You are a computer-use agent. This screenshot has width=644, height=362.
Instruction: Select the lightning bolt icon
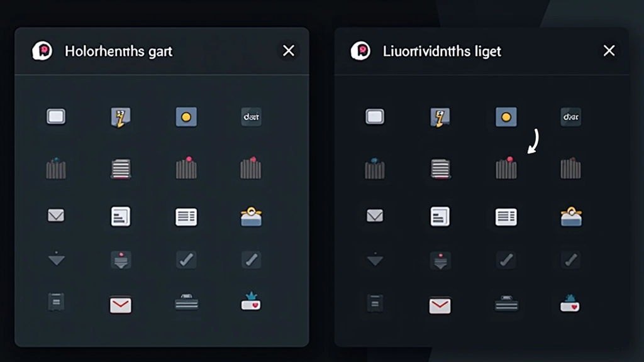tap(121, 116)
